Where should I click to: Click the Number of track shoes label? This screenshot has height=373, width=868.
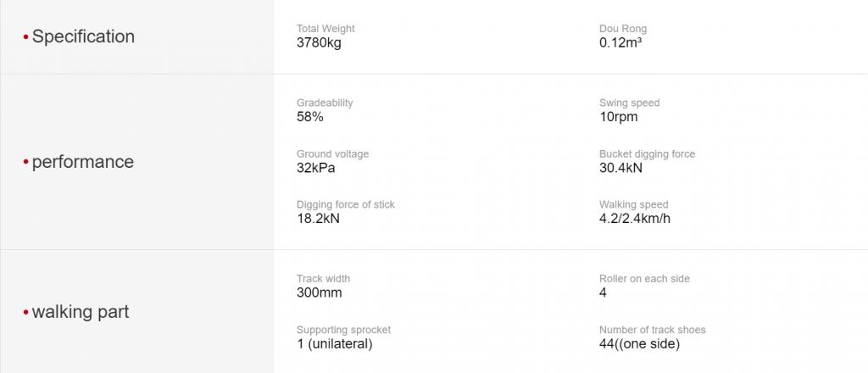point(652,330)
